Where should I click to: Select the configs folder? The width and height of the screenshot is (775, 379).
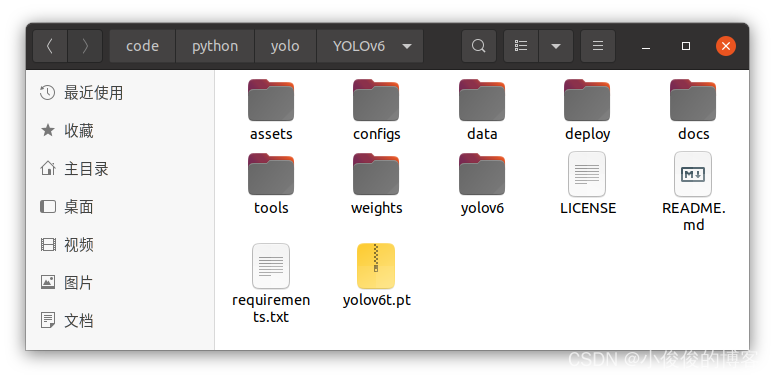(x=377, y=110)
